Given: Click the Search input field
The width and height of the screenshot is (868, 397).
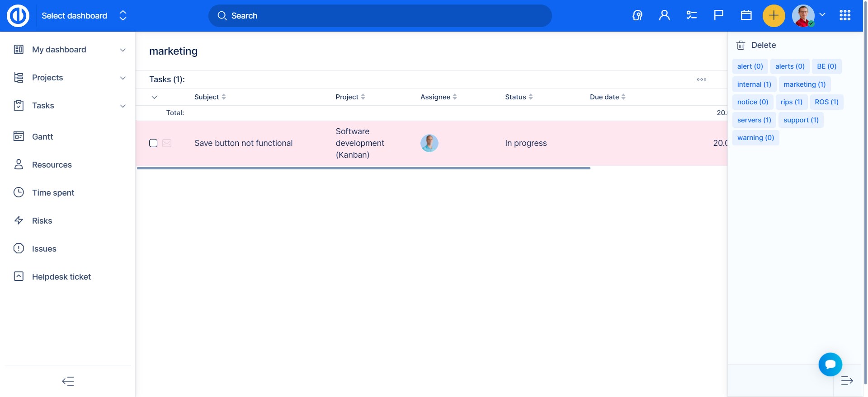Looking at the screenshot, I should click(380, 16).
